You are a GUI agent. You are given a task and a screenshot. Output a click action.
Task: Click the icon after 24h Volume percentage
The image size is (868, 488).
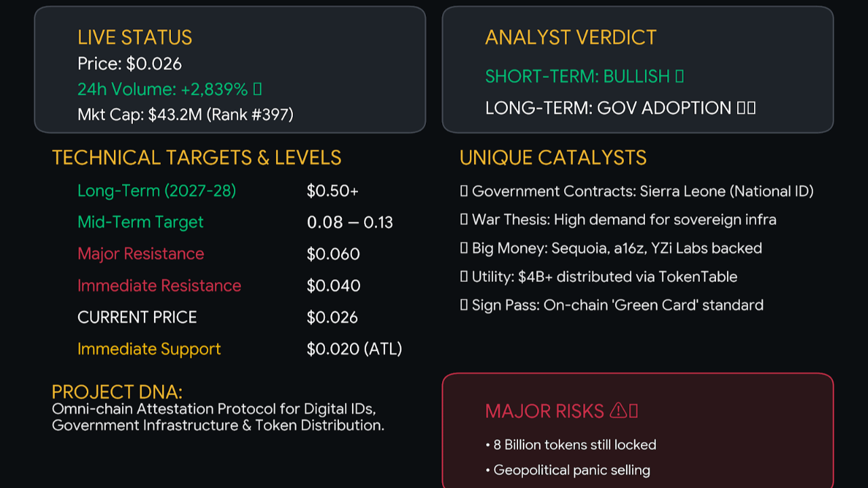click(257, 89)
